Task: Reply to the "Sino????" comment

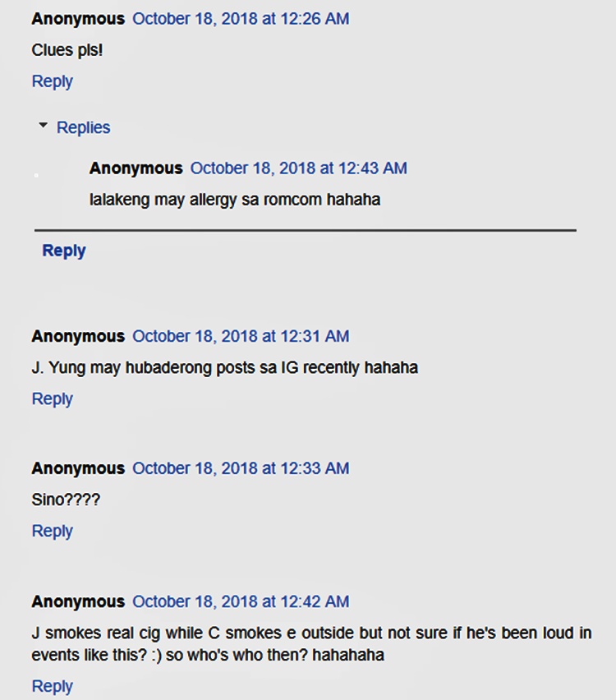Action: tap(52, 531)
